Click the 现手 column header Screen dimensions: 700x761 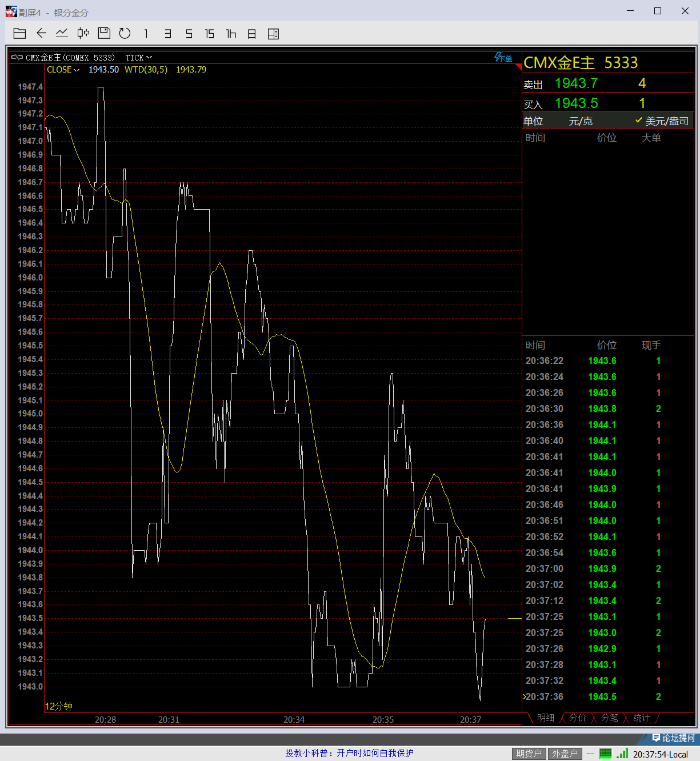pyautogui.click(x=651, y=345)
